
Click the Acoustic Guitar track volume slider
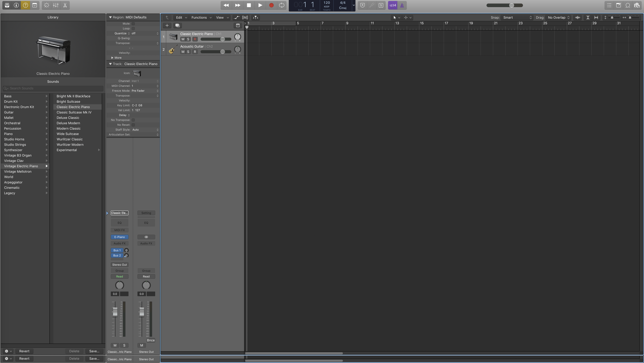tap(222, 52)
